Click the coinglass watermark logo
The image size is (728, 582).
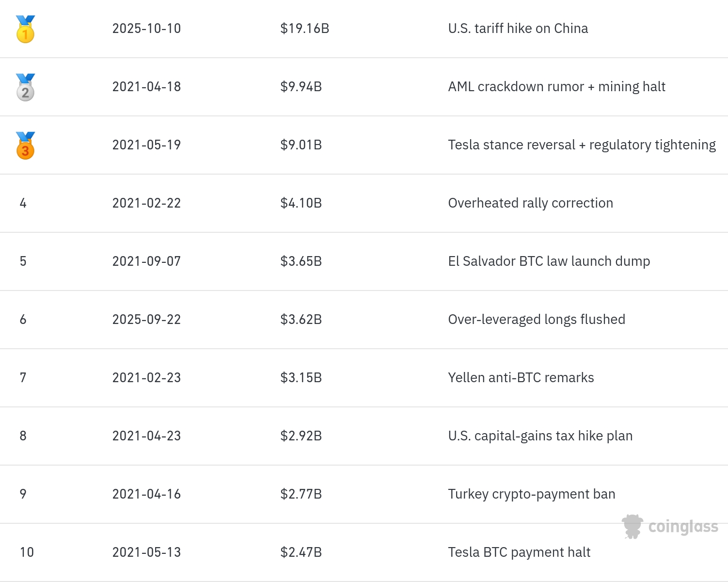tap(670, 527)
